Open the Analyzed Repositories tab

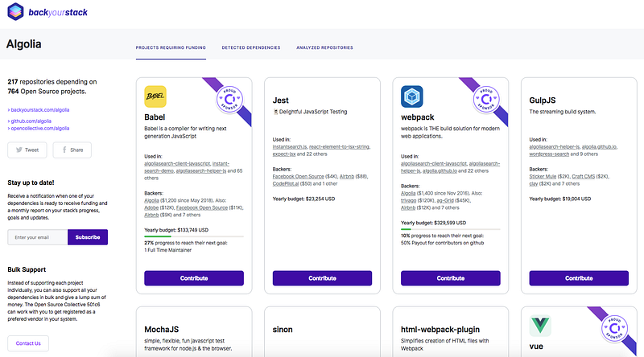pos(324,47)
